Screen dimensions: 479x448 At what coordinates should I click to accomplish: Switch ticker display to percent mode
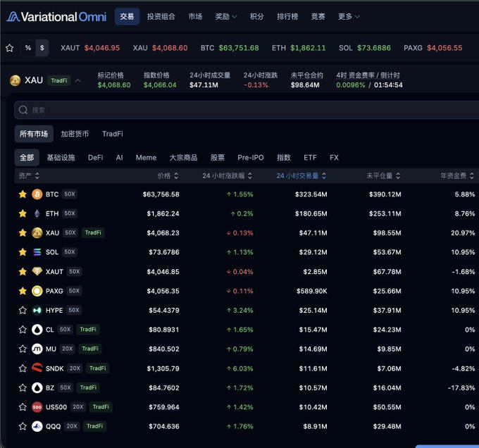tap(28, 48)
